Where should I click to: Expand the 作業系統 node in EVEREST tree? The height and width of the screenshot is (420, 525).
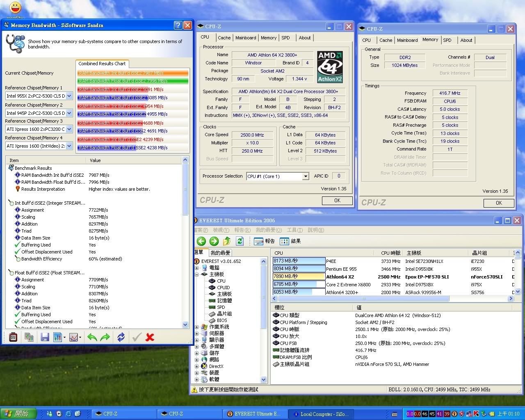point(197,327)
